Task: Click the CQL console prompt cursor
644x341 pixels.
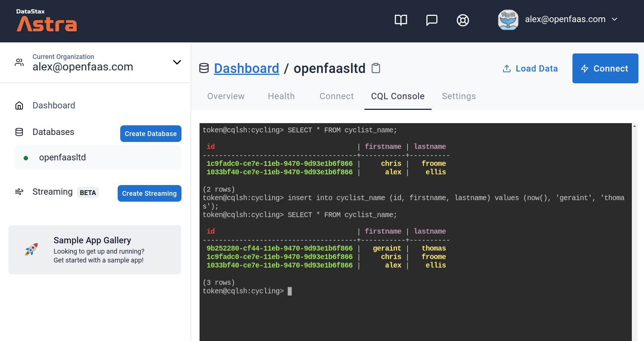Action: pos(290,291)
